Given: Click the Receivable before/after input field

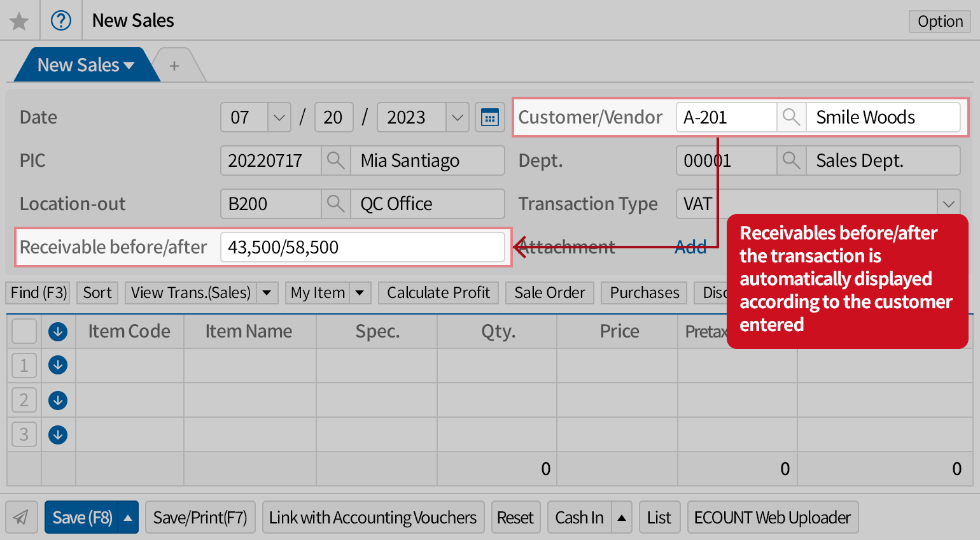Looking at the screenshot, I should tap(361, 247).
